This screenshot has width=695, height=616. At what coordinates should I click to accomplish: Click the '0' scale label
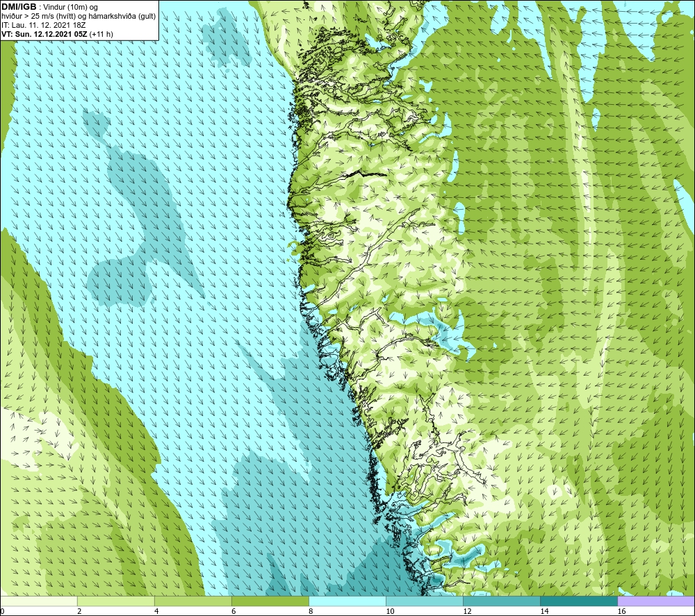coord(2,612)
